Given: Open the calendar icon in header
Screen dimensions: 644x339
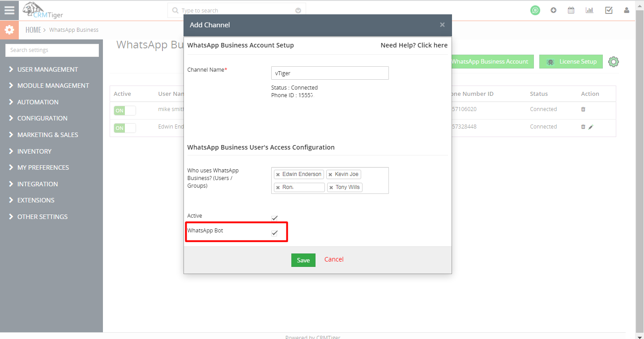Looking at the screenshot, I should click(571, 10).
